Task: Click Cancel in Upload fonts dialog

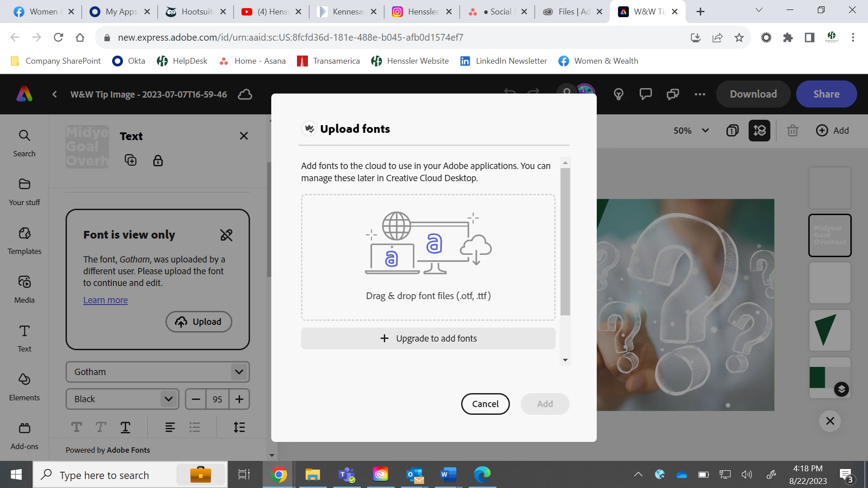Action: (x=485, y=404)
